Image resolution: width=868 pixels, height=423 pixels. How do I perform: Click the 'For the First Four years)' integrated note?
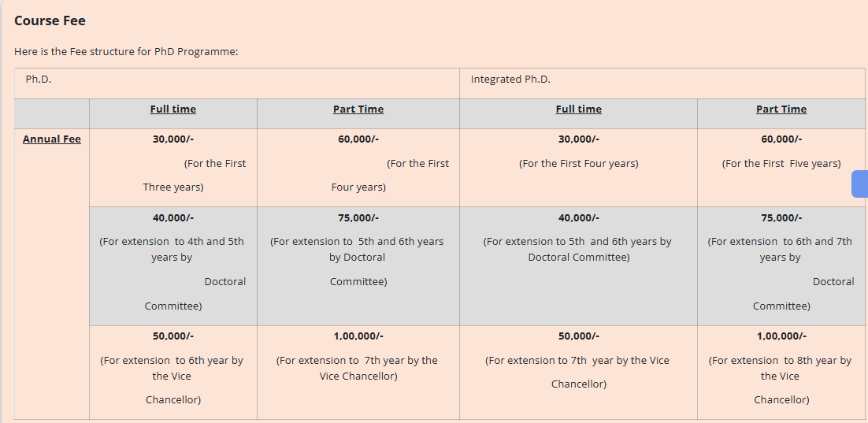point(578,163)
